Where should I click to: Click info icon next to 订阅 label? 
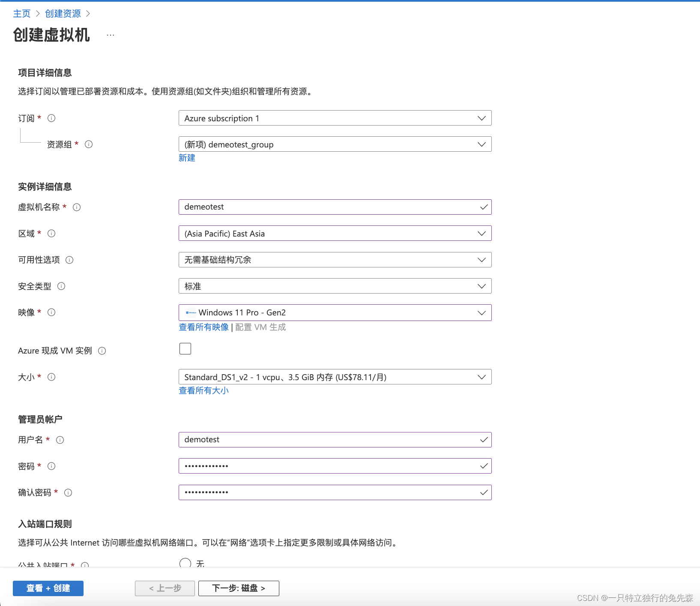[51, 118]
